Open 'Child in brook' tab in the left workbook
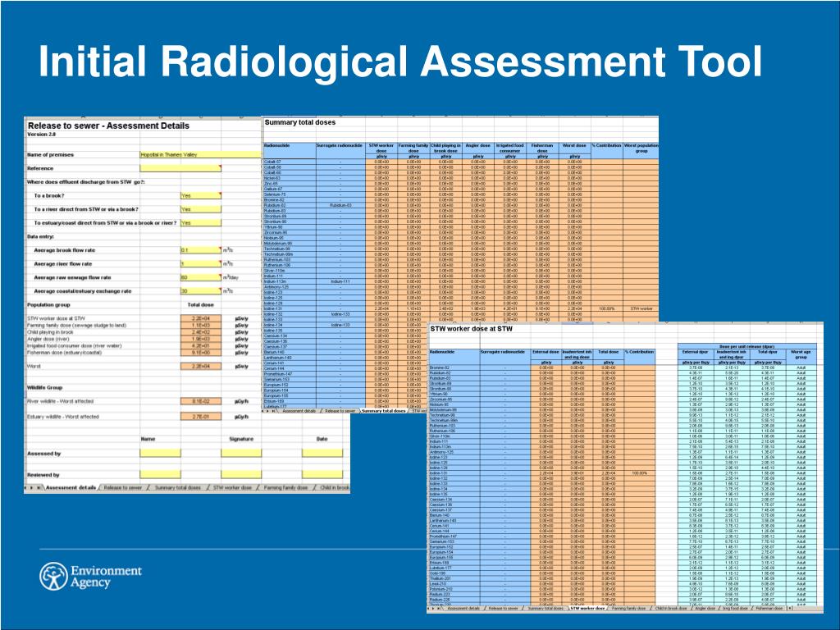840x630 pixels. tap(334, 487)
